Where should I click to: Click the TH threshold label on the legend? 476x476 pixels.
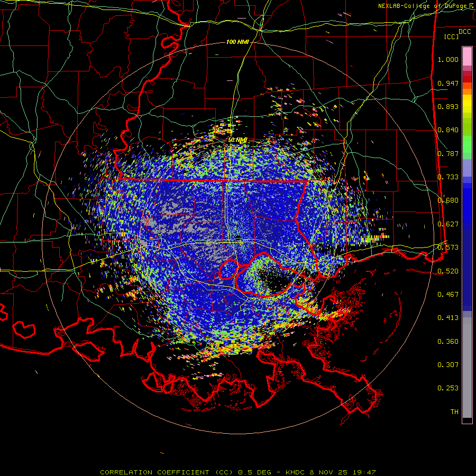point(454,412)
